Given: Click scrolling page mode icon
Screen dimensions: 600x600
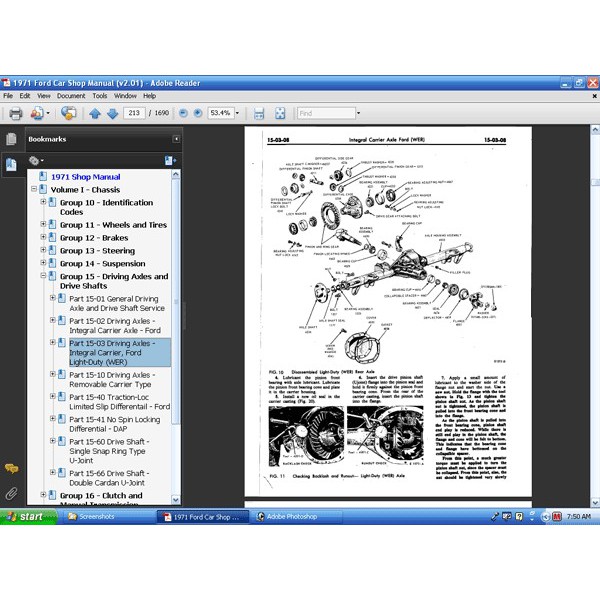Looking at the screenshot, I should point(259,113).
